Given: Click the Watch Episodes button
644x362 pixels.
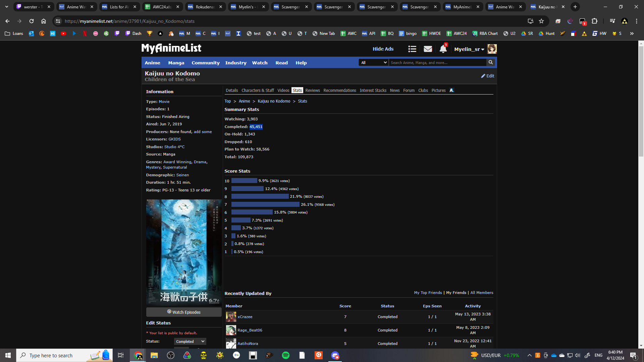Looking at the screenshot, I should click(x=184, y=312).
